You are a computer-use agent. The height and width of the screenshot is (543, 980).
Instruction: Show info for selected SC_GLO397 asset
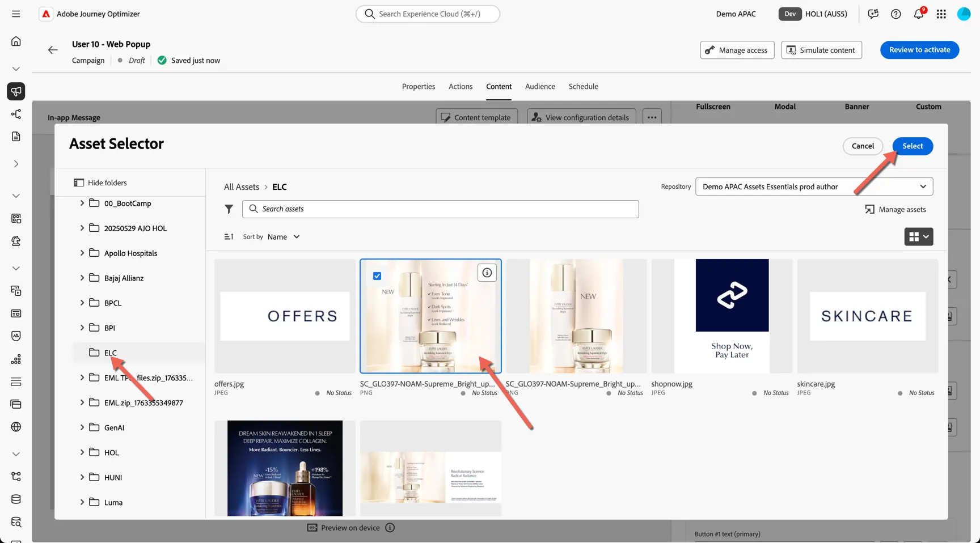[x=487, y=273]
